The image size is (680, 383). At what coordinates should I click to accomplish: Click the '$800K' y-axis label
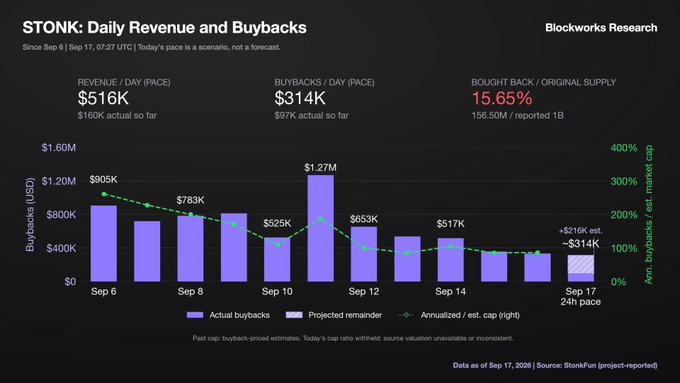61,215
